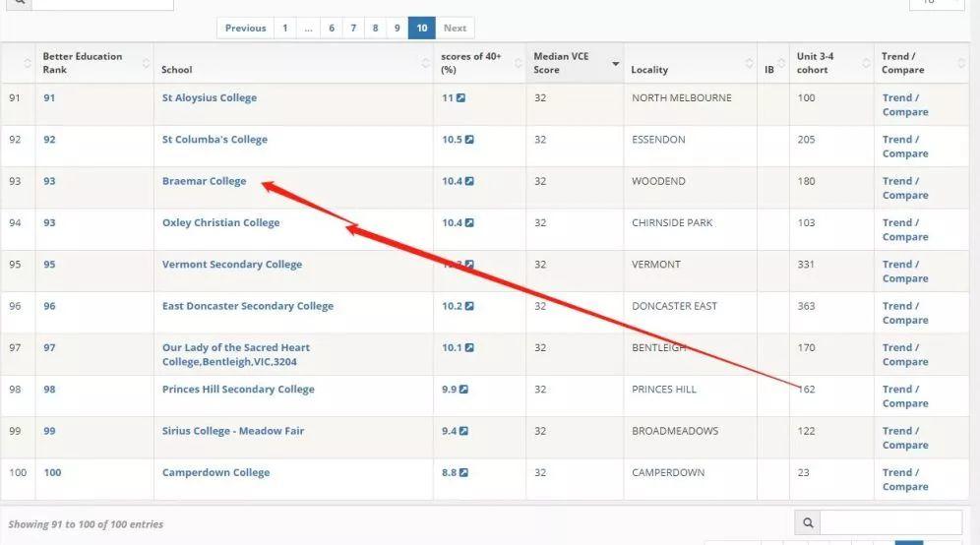980x545 pixels.
Task: Go to Previous page
Action: [x=246, y=29]
